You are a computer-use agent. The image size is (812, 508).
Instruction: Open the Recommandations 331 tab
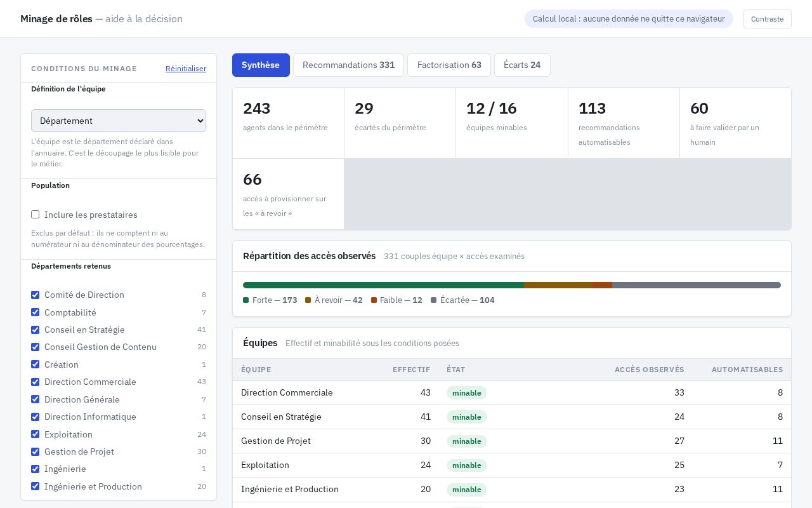coord(348,65)
